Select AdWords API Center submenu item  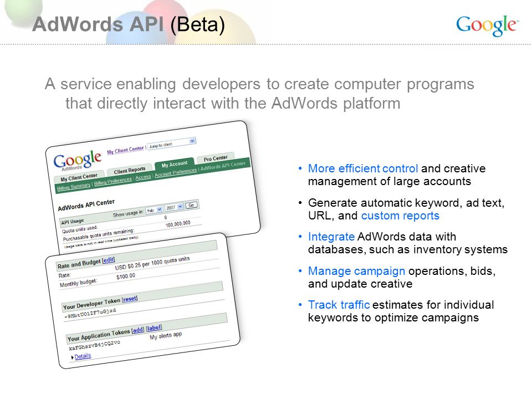pos(223,166)
